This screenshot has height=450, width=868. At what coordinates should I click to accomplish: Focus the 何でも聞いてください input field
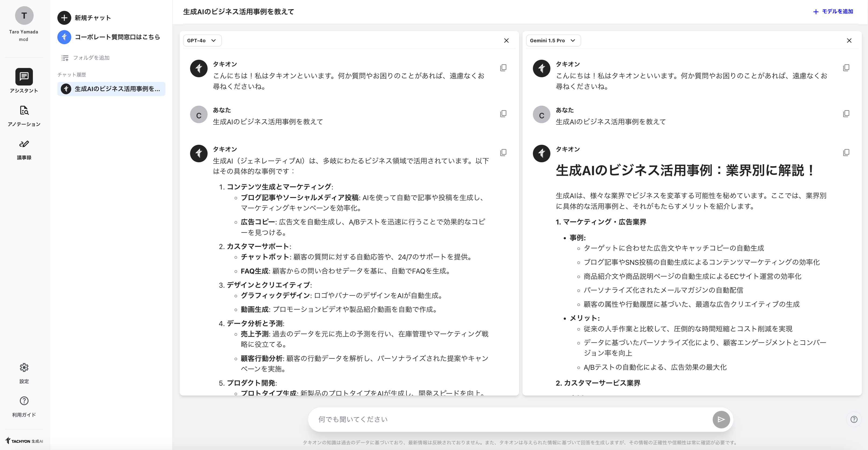(505, 419)
